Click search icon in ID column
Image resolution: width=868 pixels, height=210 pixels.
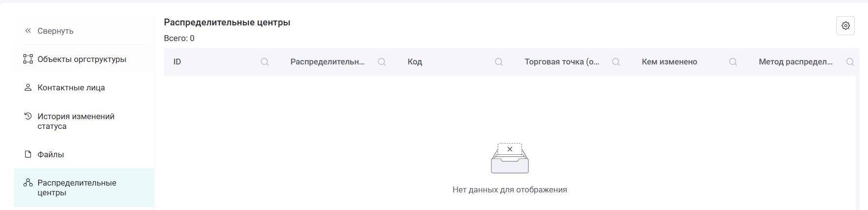[264, 62]
